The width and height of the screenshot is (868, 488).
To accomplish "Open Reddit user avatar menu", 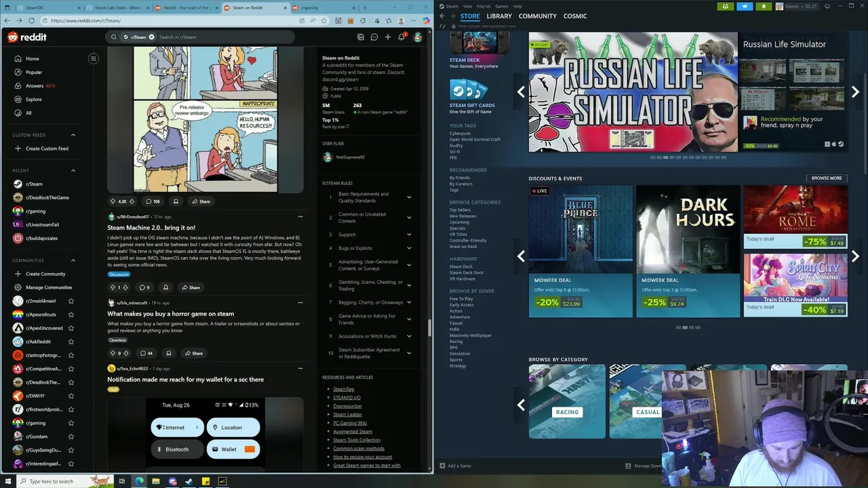I will pyautogui.click(x=418, y=37).
